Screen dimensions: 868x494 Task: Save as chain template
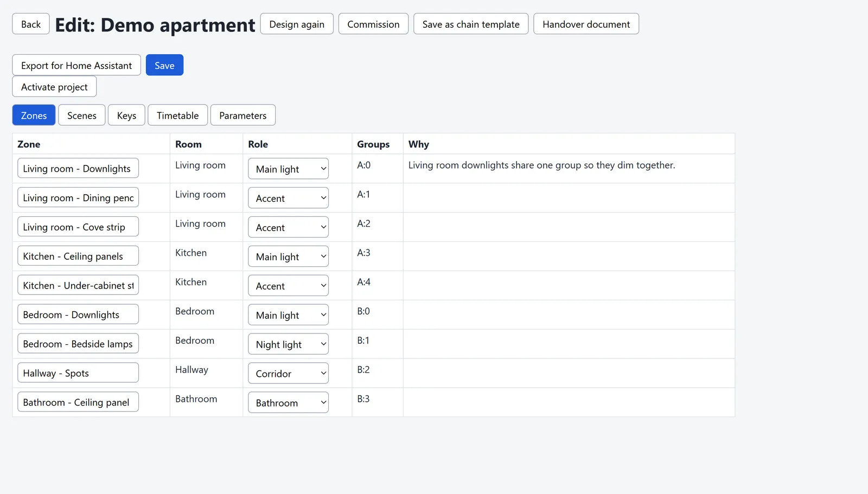click(471, 24)
